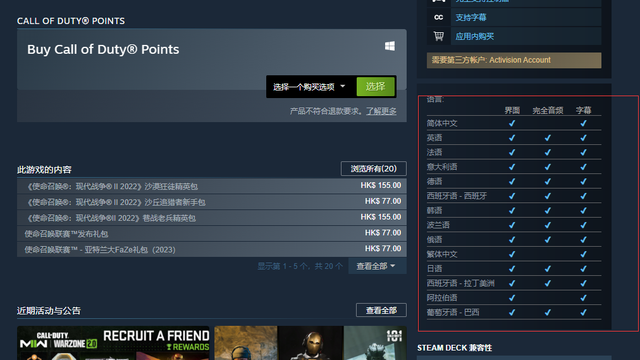Open the 选择一个购买选项 dropdown

click(309, 87)
